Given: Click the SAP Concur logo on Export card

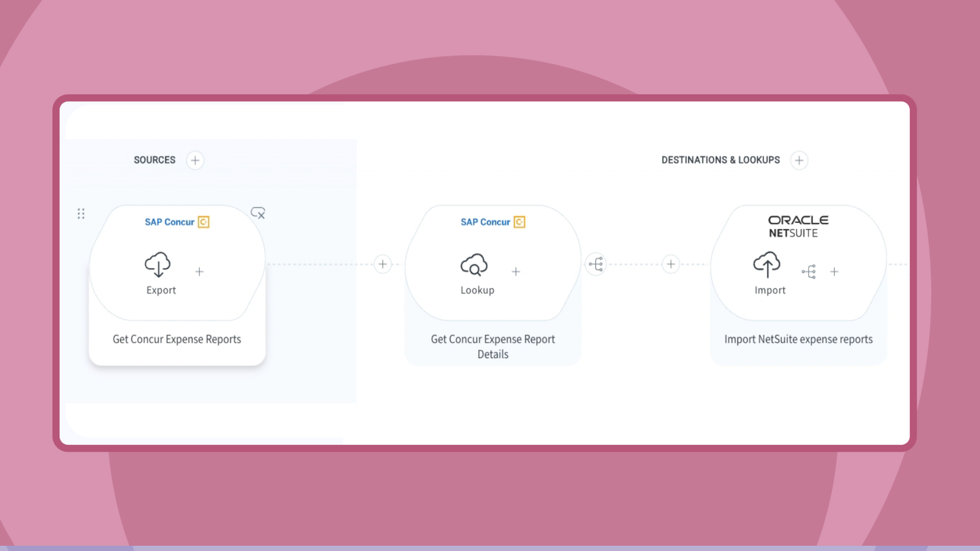Looking at the screenshot, I should point(177,222).
